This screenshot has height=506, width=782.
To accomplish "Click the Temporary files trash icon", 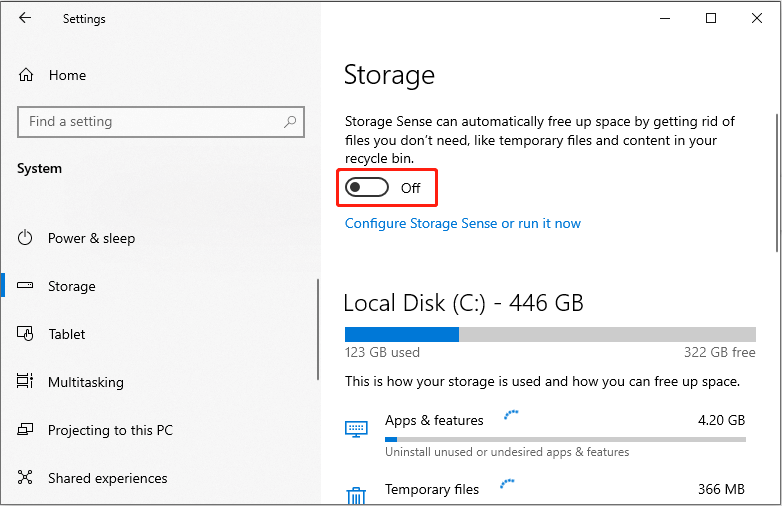I will pos(356,495).
